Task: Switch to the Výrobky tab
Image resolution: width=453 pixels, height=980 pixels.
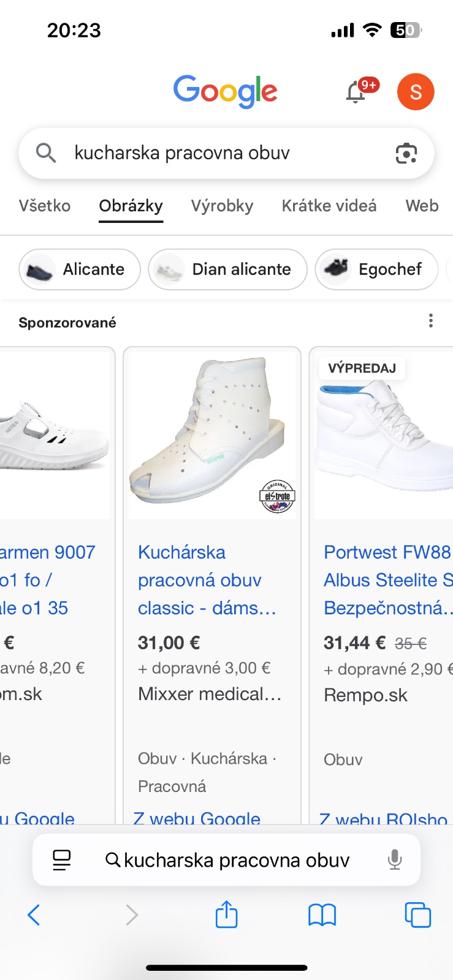Action: pyautogui.click(x=222, y=206)
